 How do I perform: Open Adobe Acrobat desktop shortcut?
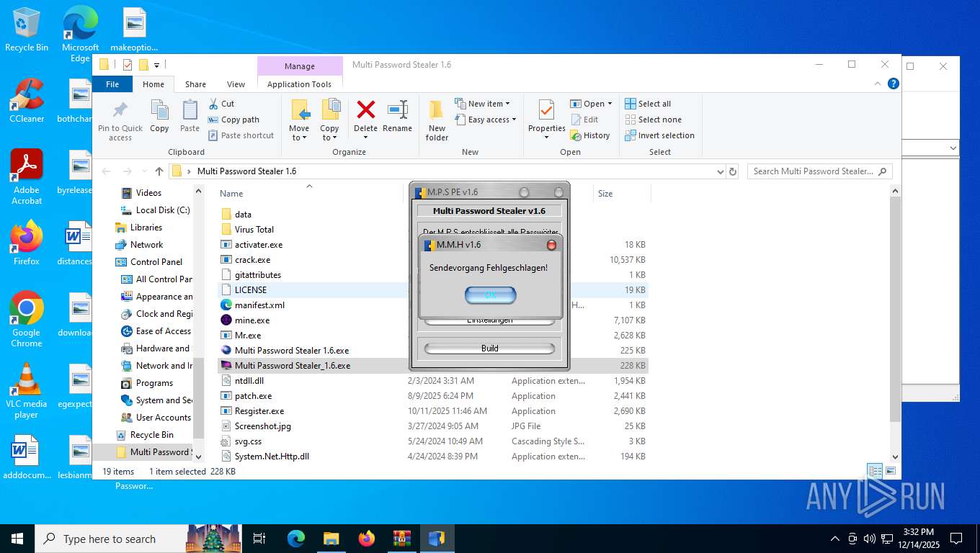click(x=27, y=177)
